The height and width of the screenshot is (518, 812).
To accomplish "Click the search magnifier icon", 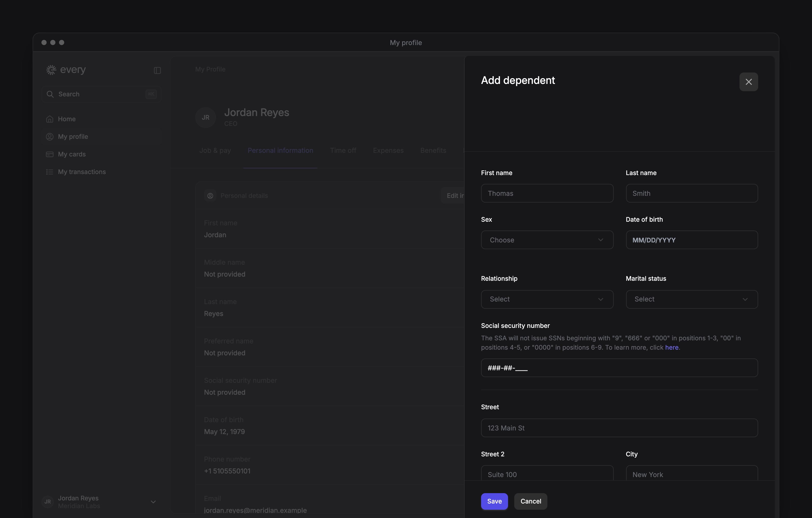I will coord(50,94).
